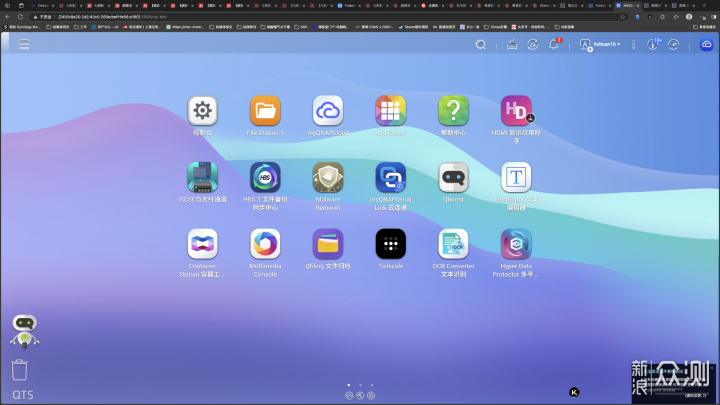The height and width of the screenshot is (405, 720).
Task: Open the Tailscale app
Action: 390,243
